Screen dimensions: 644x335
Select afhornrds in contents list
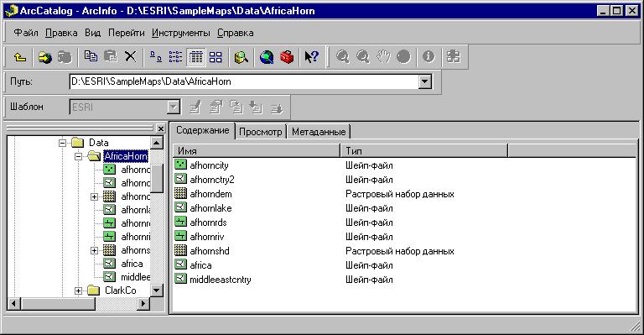pyautogui.click(x=208, y=222)
